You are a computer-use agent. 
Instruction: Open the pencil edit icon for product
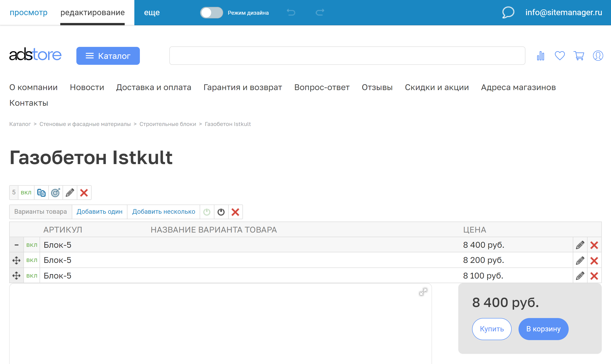(70, 193)
